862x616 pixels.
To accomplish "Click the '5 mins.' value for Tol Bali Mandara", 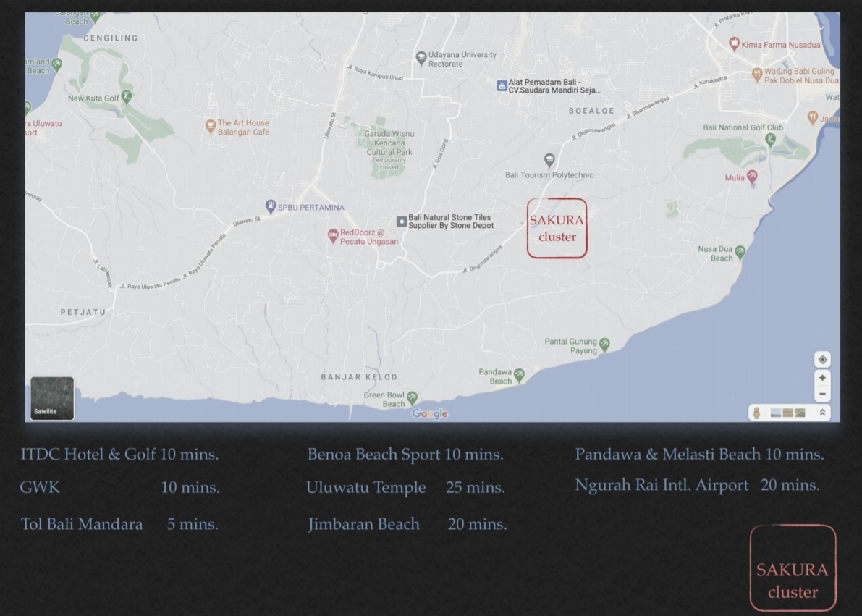I will [x=193, y=524].
